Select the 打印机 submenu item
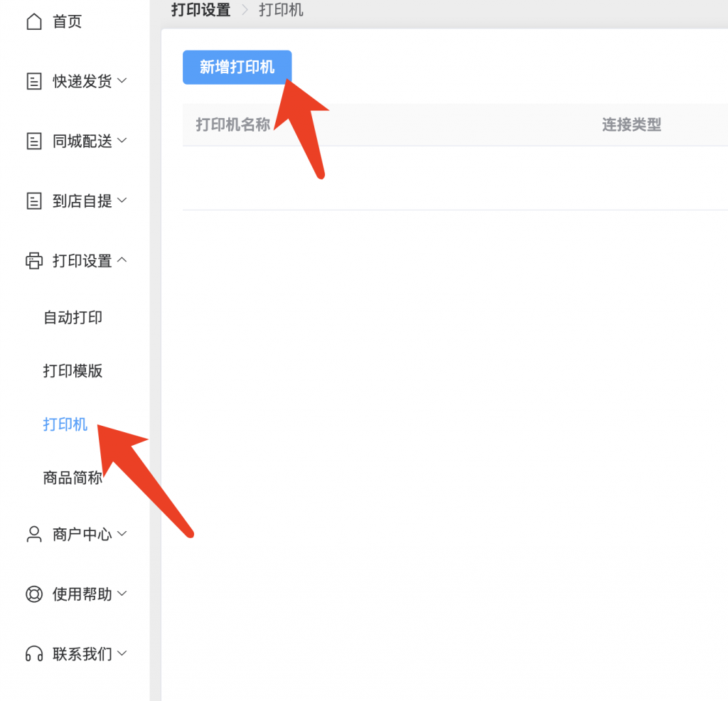728x701 pixels. click(65, 424)
